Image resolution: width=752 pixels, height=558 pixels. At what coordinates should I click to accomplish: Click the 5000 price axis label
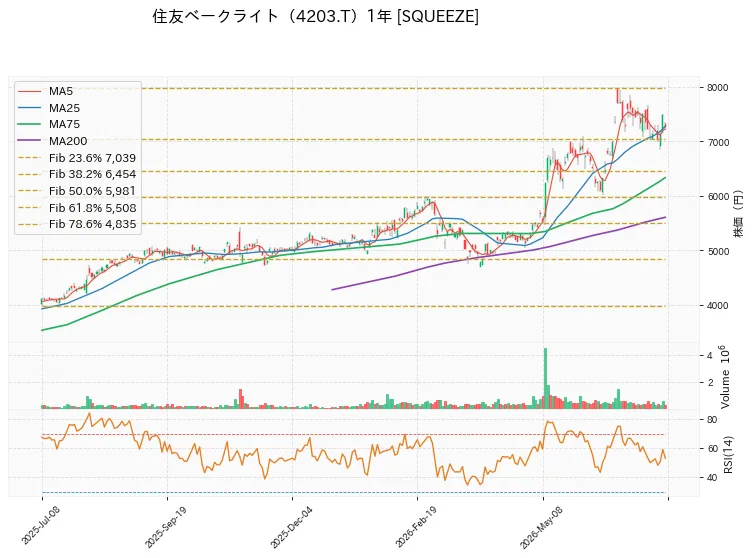[717, 251]
